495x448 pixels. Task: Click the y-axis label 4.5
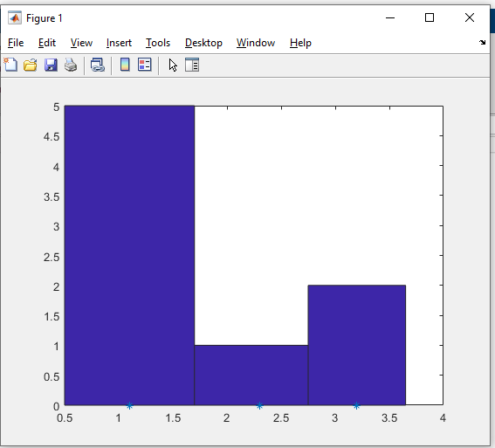tap(52, 137)
